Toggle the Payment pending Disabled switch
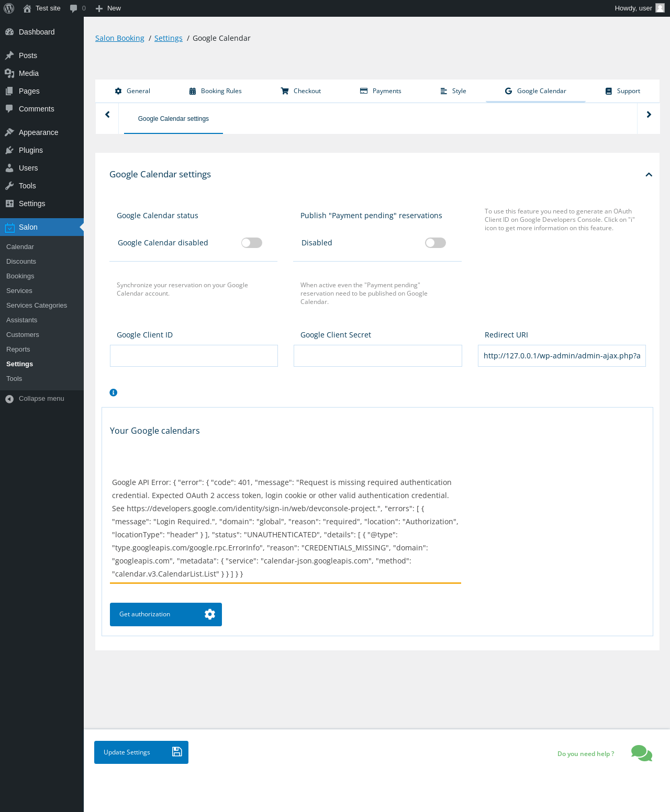This screenshot has height=812, width=670. pos(435,243)
